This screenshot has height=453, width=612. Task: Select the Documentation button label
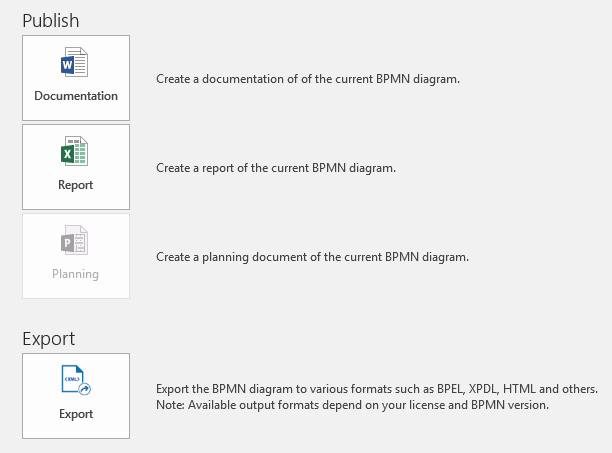coord(76,96)
